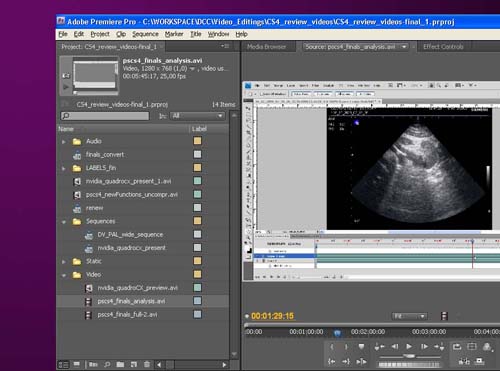
Task: Switch to the Effect Controls tab
Action: pos(443,47)
